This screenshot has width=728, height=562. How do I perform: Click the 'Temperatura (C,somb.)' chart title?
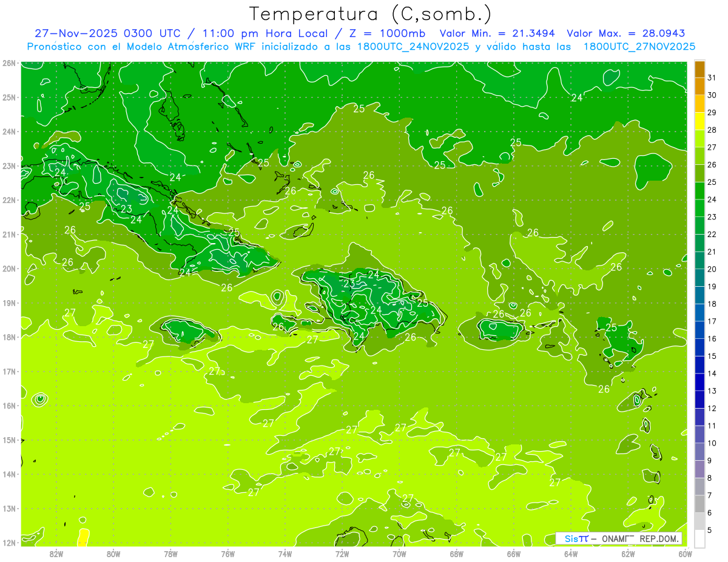(x=371, y=14)
